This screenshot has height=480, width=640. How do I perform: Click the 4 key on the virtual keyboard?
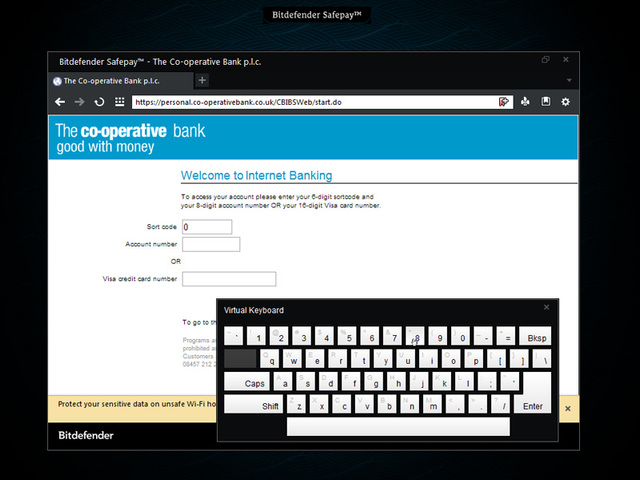point(324,336)
